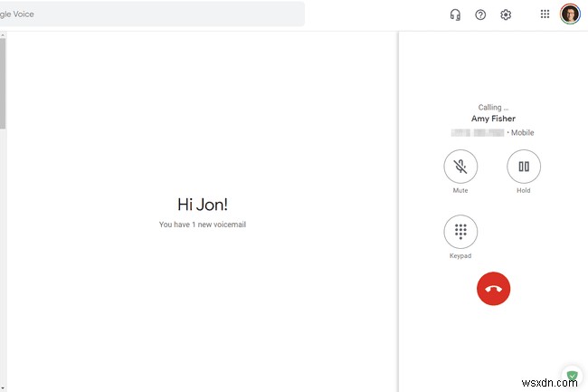The height and width of the screenshot is (392, 588).
Task: Click the 'You have 1 new voicemail' text
Action: (x=203, y=225)
